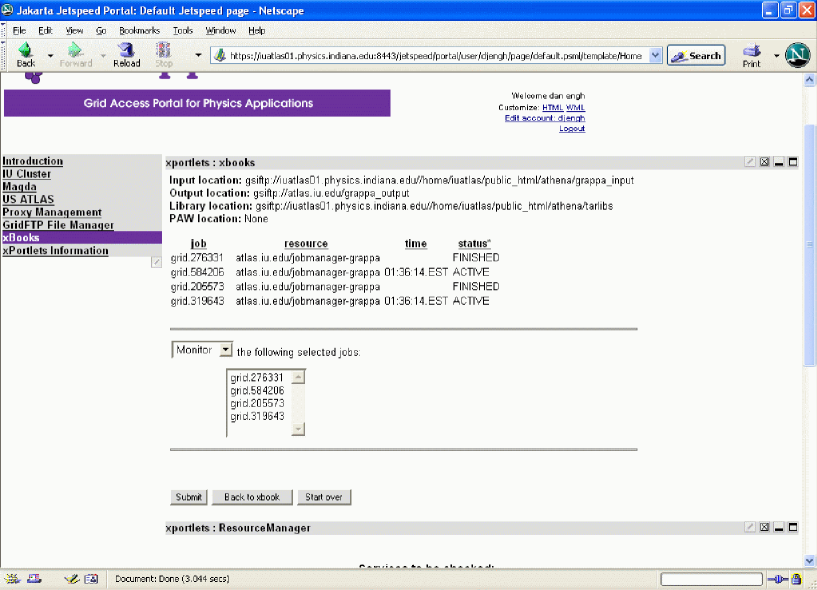This screenshot has width=817, height=590.
Task: Click the jobs listbox scroll down arrow
Action: [x=298, y=429]
